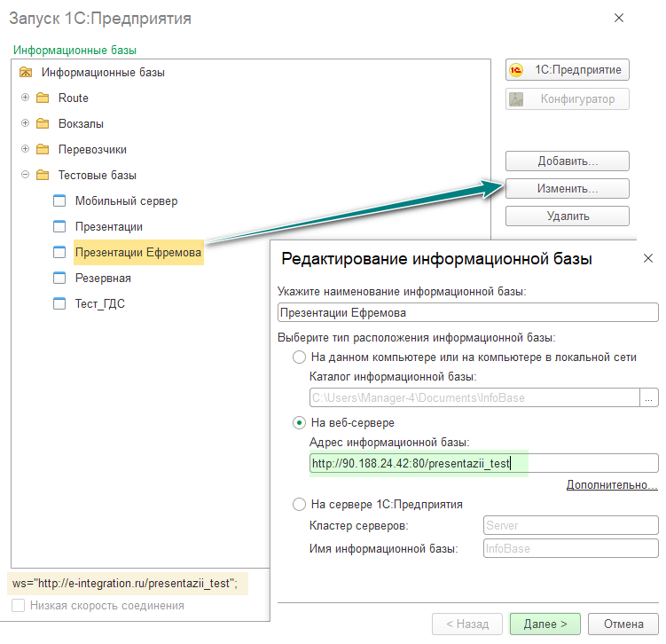
Task: Open the Дополнительно... link
Action: (x=612, y=485)
